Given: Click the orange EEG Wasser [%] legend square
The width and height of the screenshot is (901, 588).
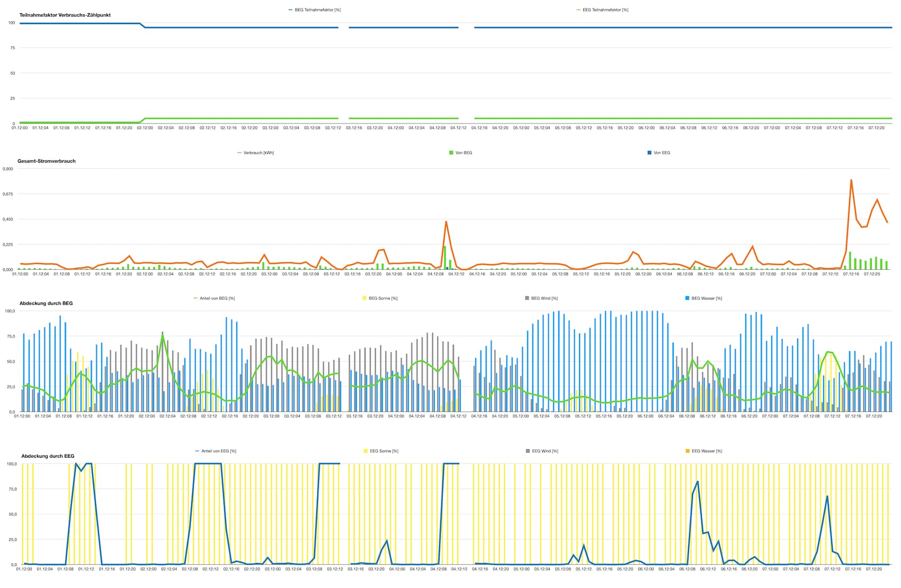Looking at the screenshot, I should coord(688,451).
